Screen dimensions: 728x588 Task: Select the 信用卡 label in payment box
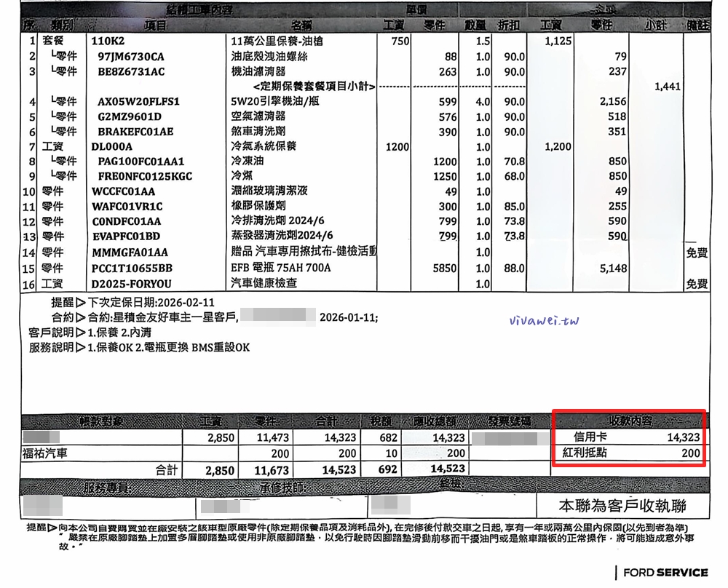(590, 437)
